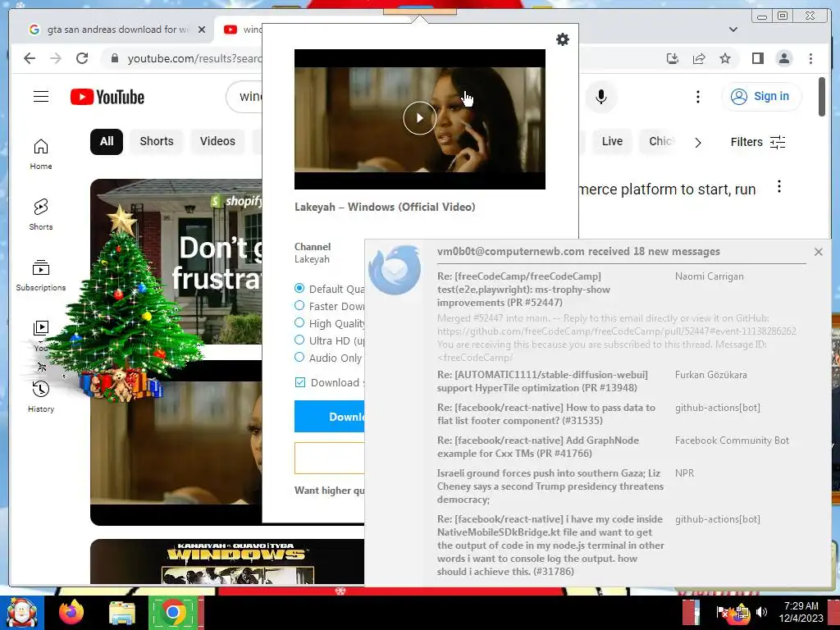Select Ultra HD radio option
840x630 pixels.
click(299, 340)
